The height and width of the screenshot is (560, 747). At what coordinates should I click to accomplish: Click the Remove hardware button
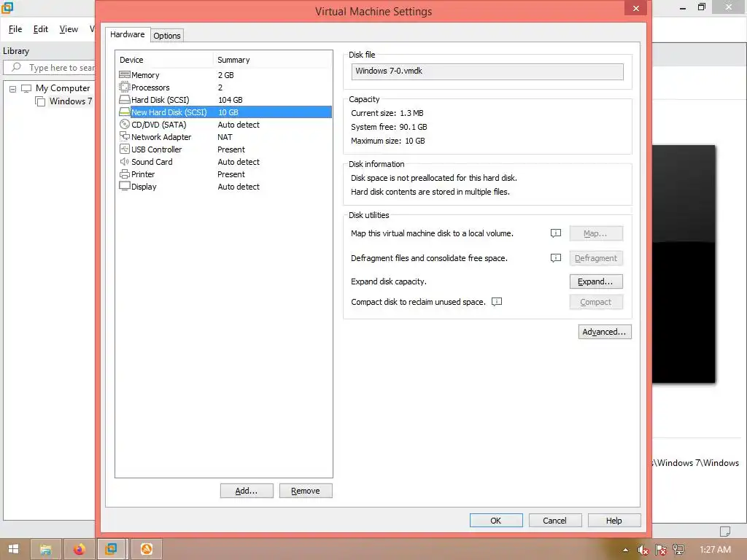[306, 491]
